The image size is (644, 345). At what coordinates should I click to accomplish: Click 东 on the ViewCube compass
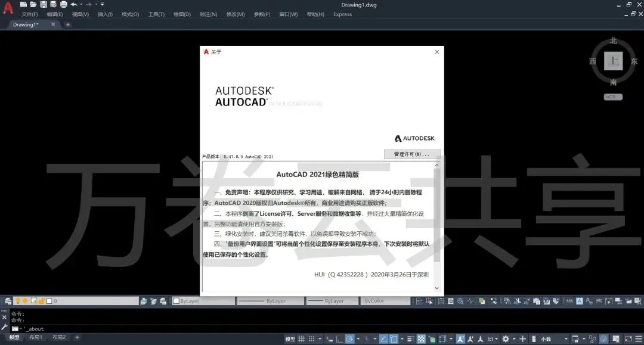tap(634, 61)
